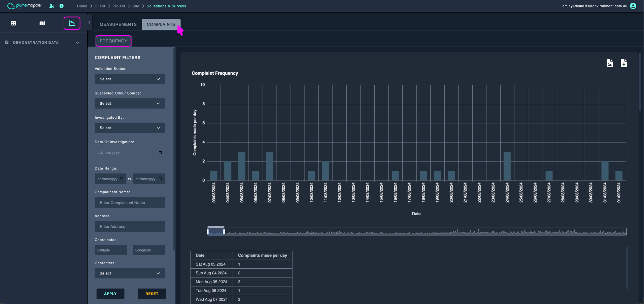The image size is (644, 304).
Task: Open the table view icon in sidebar
Action: tap(13, 23)
